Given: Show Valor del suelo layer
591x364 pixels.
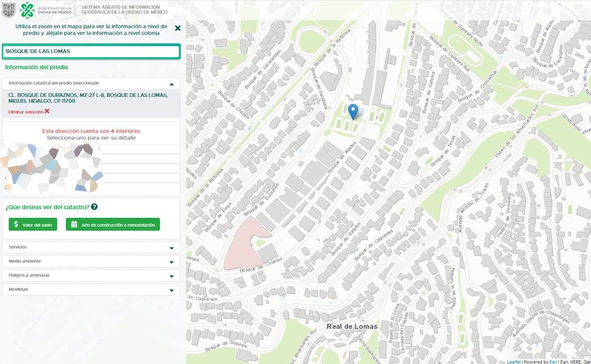Looking at the screenshot, I should click(x=33, y=225).
